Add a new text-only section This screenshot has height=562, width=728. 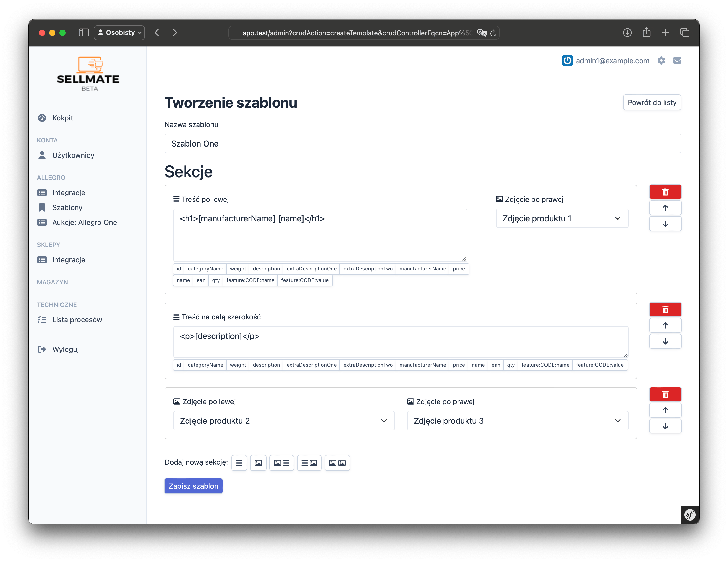(x=239, y=463)
